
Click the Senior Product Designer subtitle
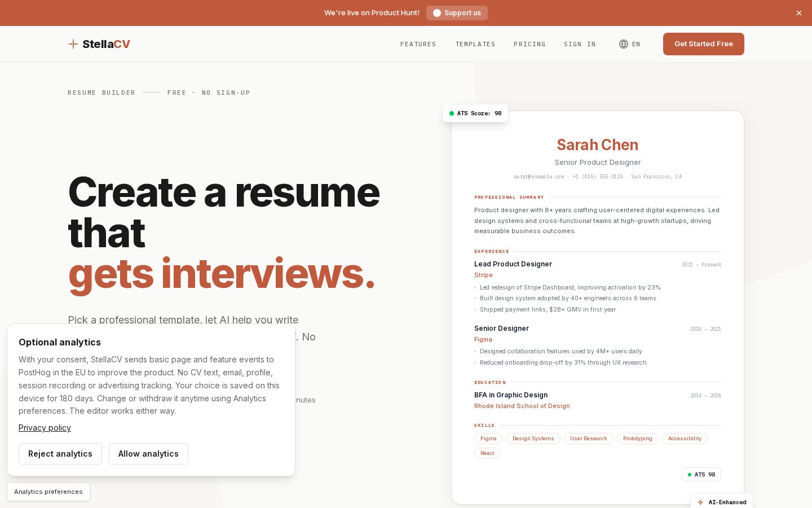click(x=598, y=163)
